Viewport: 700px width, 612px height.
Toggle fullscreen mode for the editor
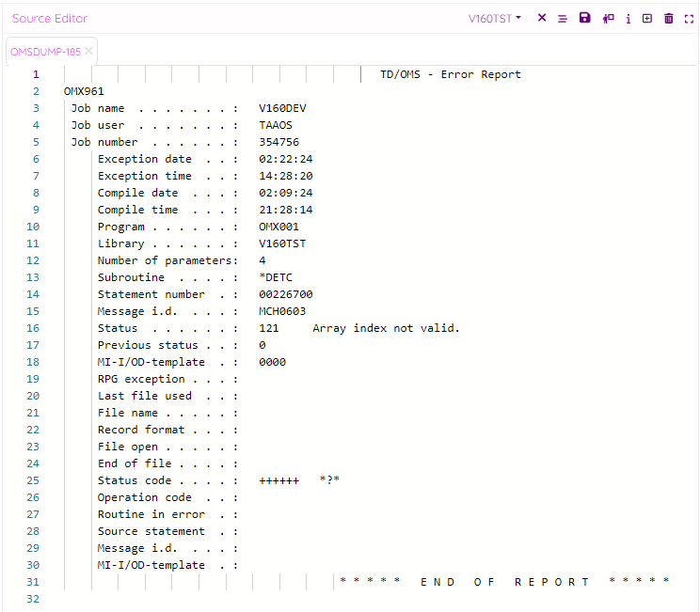click(x=689, y=19)
